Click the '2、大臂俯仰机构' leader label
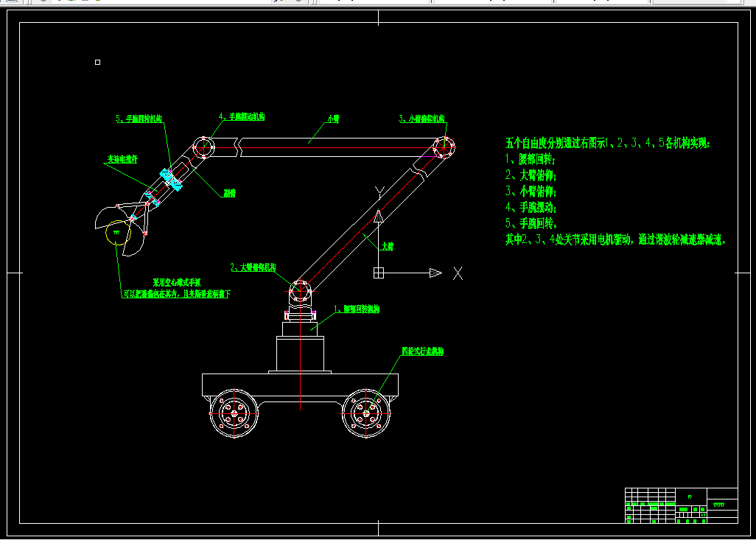 point(253,267)
